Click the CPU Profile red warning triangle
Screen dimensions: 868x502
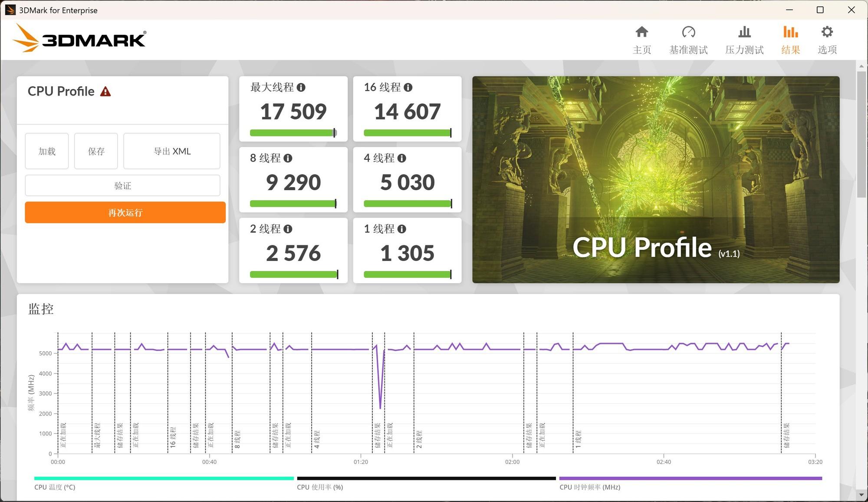[105, 92]
